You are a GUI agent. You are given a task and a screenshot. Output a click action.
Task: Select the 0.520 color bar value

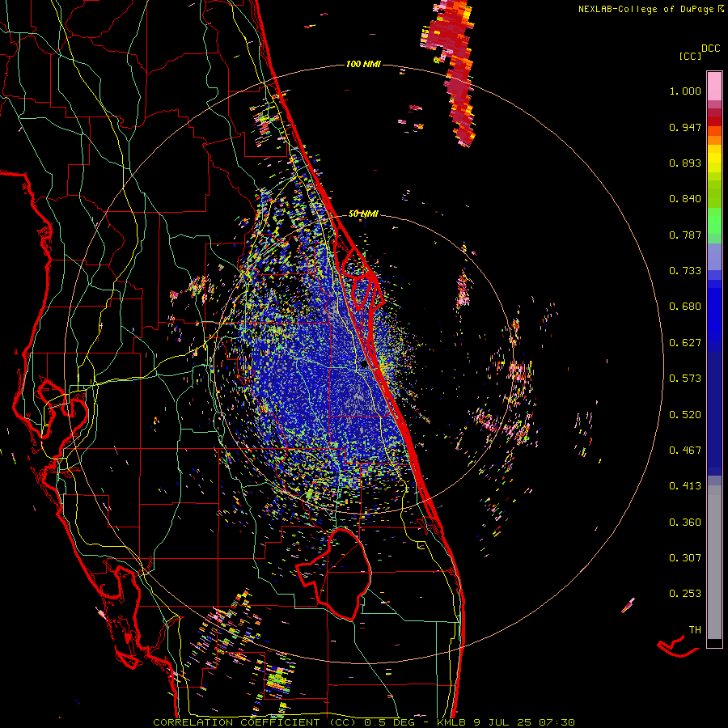(x=685, y=415)
